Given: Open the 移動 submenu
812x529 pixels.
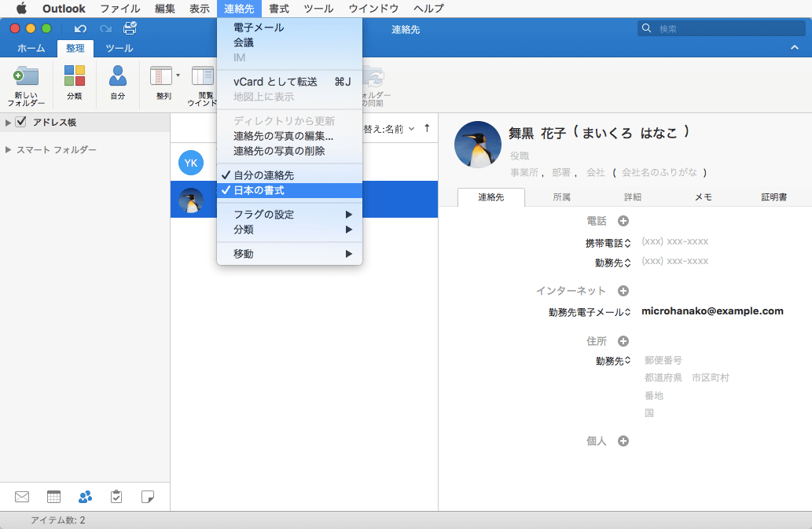Looking at the screenshot, I should coord(289,254).
